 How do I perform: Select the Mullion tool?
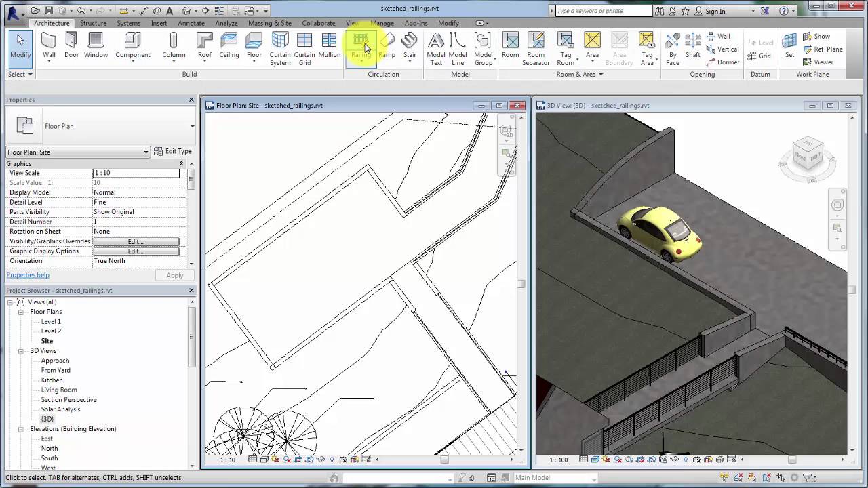tap(330, 46)
